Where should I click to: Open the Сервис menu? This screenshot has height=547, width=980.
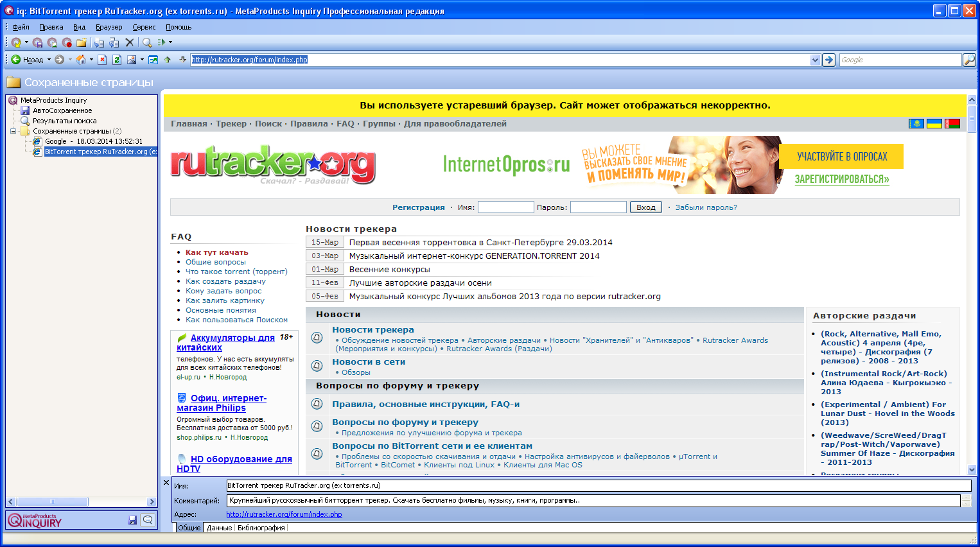click(144, 27)
